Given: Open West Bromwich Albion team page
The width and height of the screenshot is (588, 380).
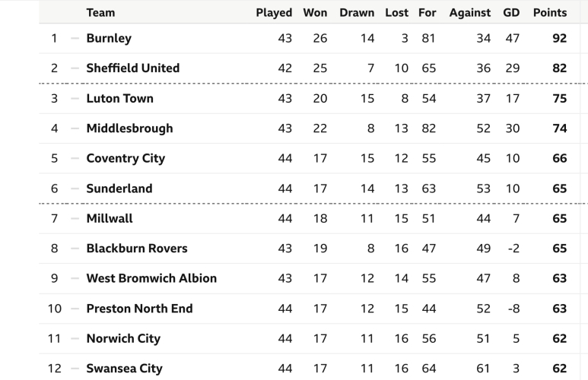Looking at the screenshot, I should [x=151, y=278].
